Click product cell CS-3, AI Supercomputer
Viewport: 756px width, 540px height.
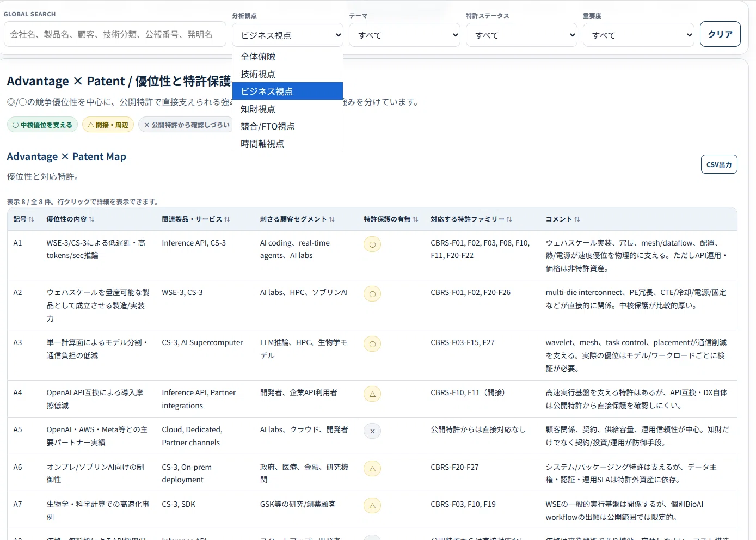202,343
